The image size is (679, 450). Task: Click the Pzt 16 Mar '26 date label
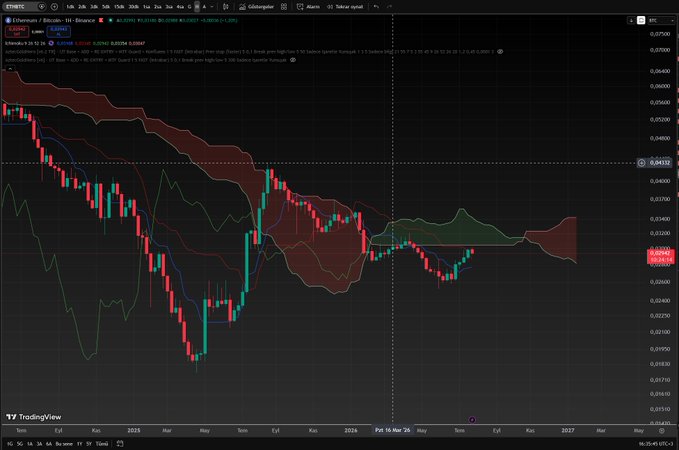point(392,430)
